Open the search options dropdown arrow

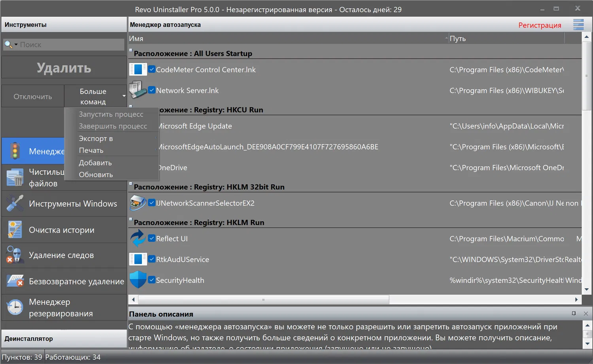pos(16,45)
